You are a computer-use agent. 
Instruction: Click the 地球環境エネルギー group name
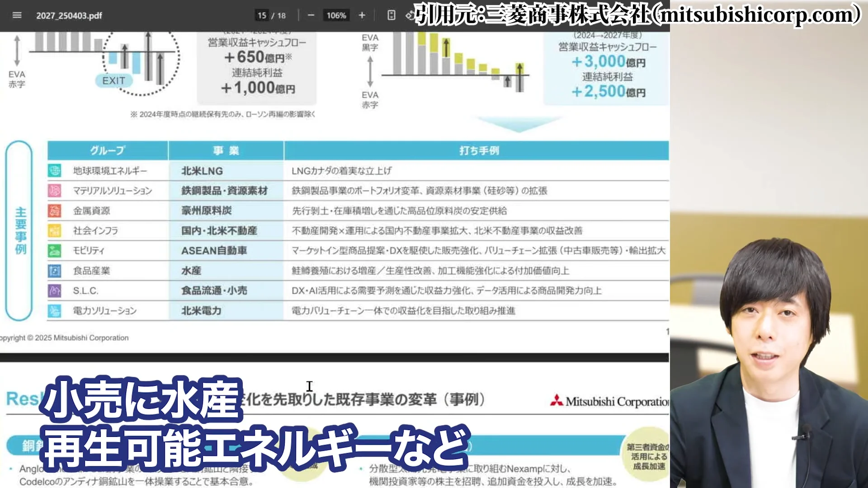(110, 171)
